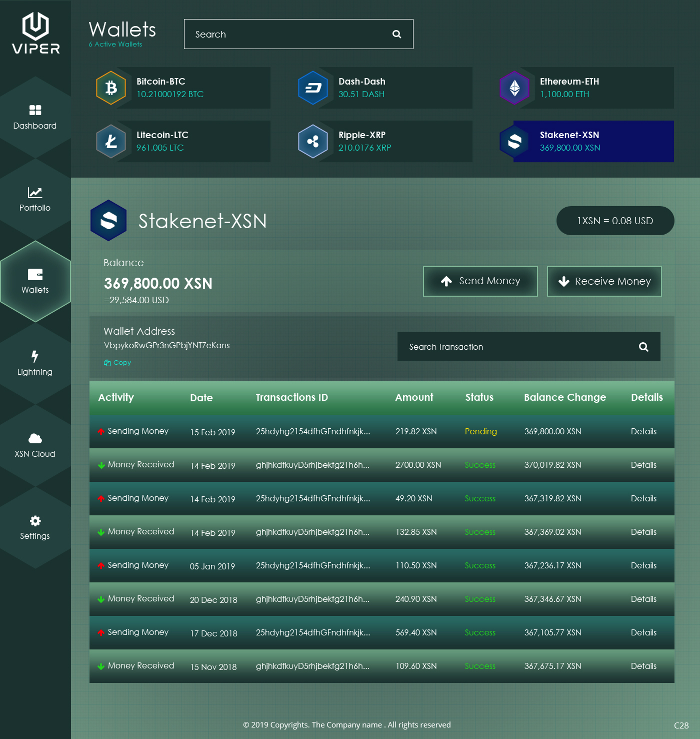The height and width of the screenshot is (739, 700).
Task: Click the Date column header
Action: pyautogui.click(x=201, y=398)
